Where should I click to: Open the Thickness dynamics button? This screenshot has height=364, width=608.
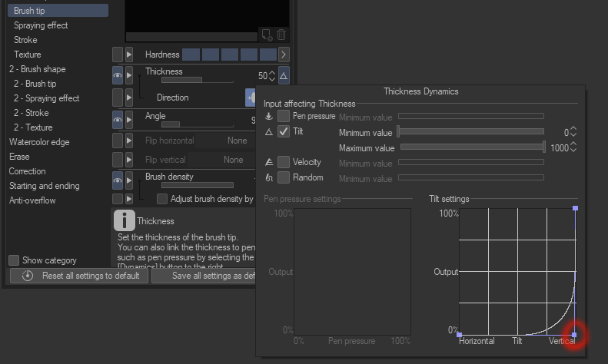click(x=284, y=75)
